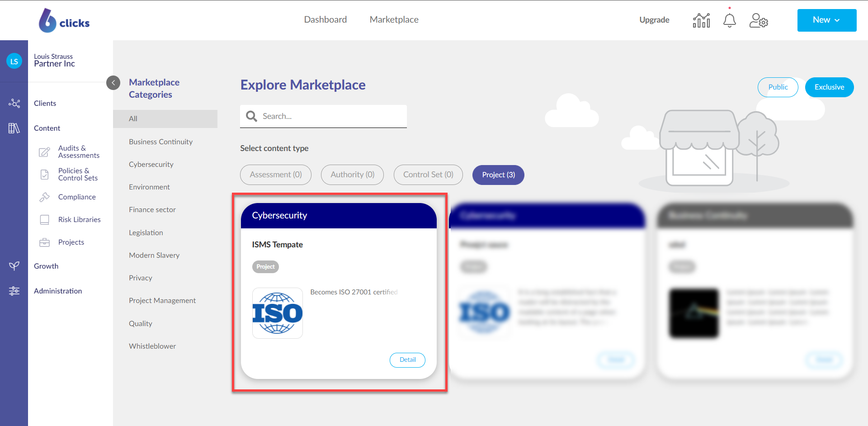The width and height of the screenshot is (868, 426).
Task: Open Detail for ISMS Tempate card
Action: pyautogui.click(x=407, y=360)
